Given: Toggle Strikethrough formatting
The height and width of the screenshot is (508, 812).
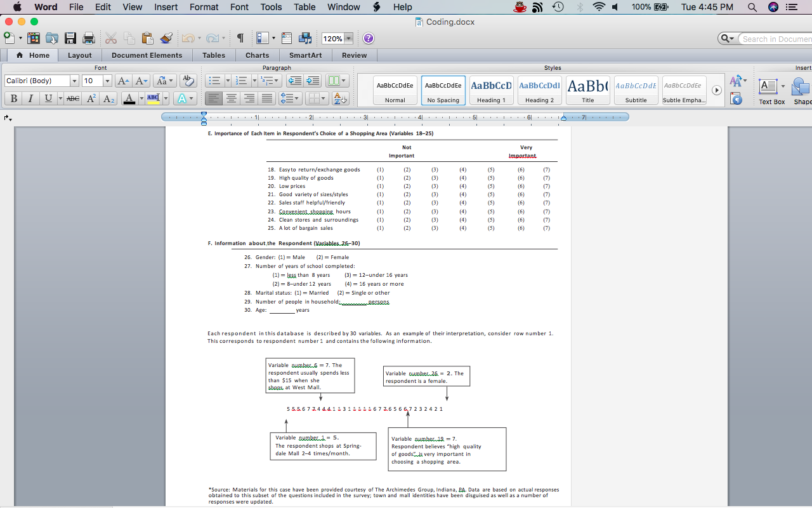Looking at the screenshot, I should coord(73,98).
